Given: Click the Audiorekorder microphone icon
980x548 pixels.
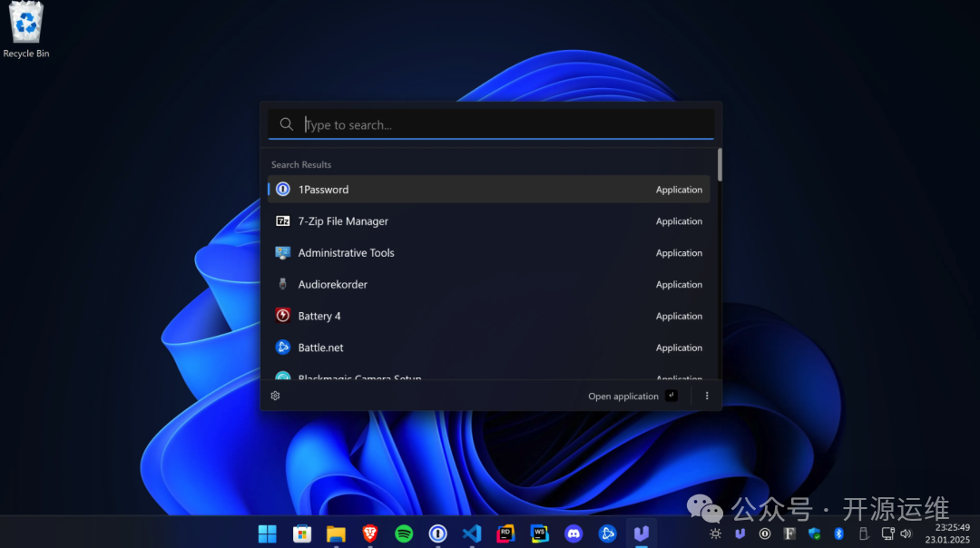Looking at the screenshot, I should point(282,284).
